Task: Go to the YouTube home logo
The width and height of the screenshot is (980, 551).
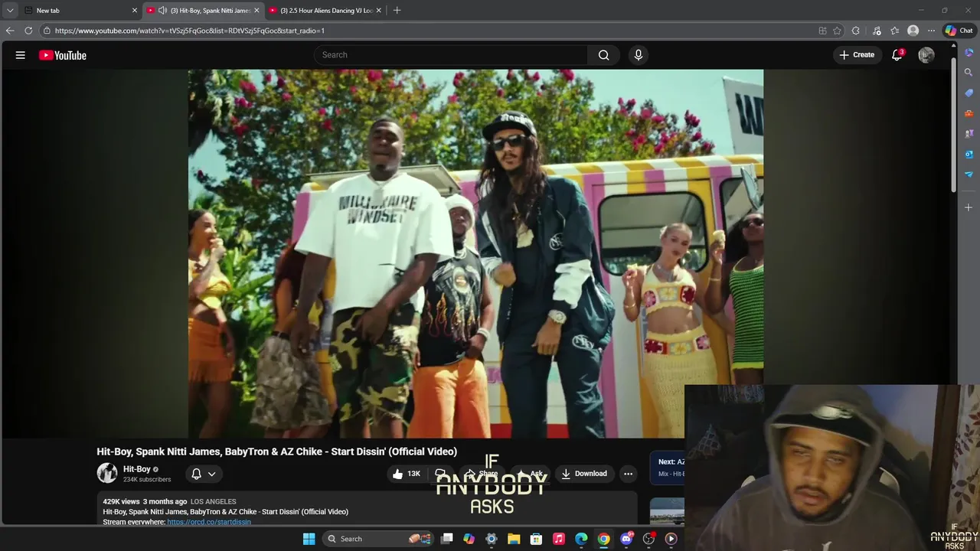Action: [63, 55]
